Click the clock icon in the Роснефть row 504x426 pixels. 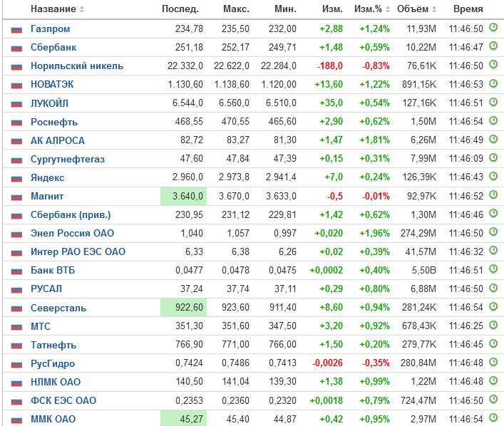[x=493, y=120]
